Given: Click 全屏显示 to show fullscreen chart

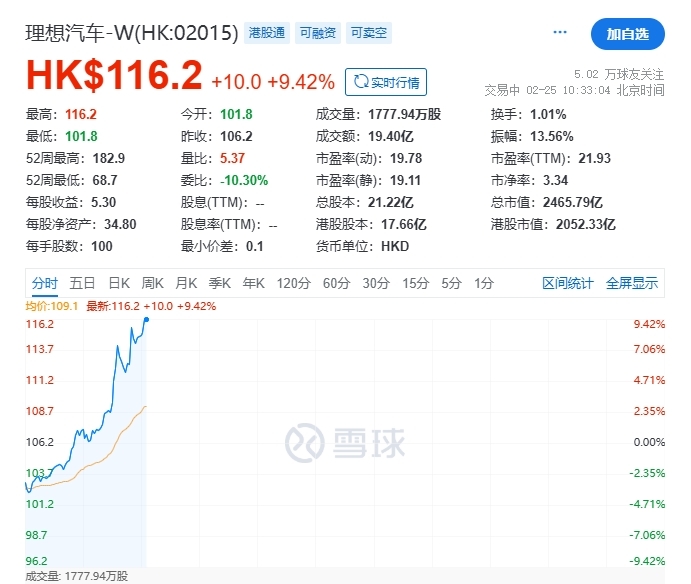Looking at the screenshot, I should click(x=632, y=283).
